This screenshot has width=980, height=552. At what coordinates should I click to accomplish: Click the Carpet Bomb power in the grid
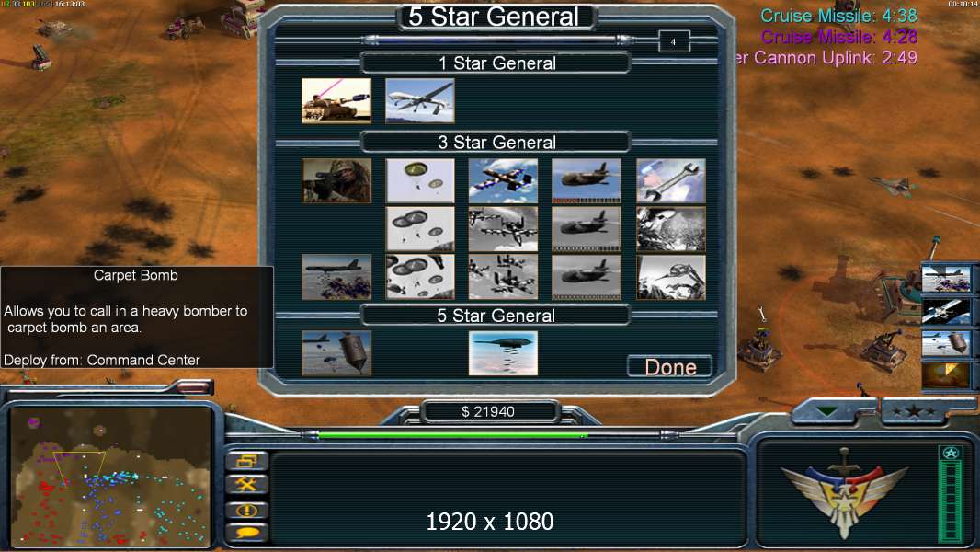coord(336,277)
